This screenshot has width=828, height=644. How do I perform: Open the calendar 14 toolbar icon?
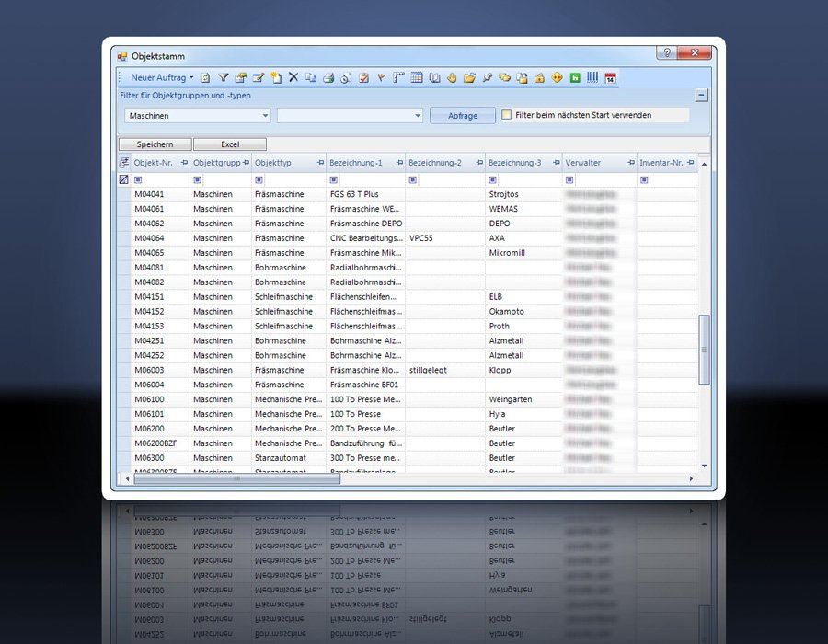click(x=611, y=77)
